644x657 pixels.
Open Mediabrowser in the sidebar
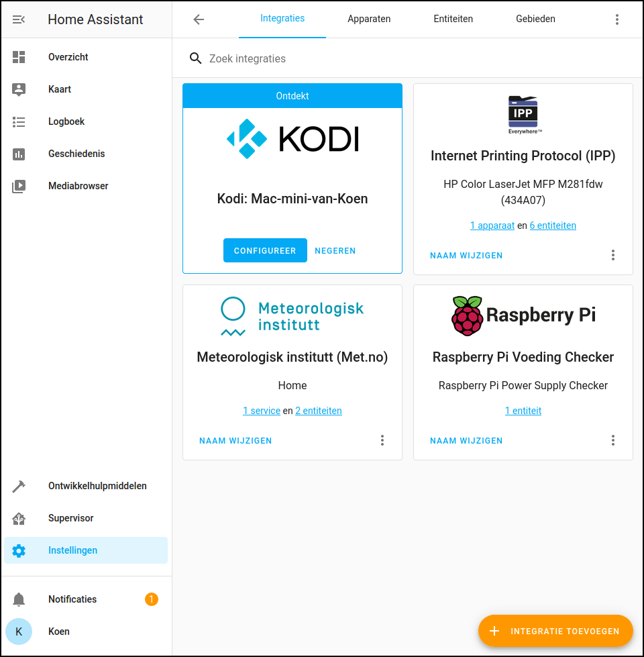tap(86, 186)
